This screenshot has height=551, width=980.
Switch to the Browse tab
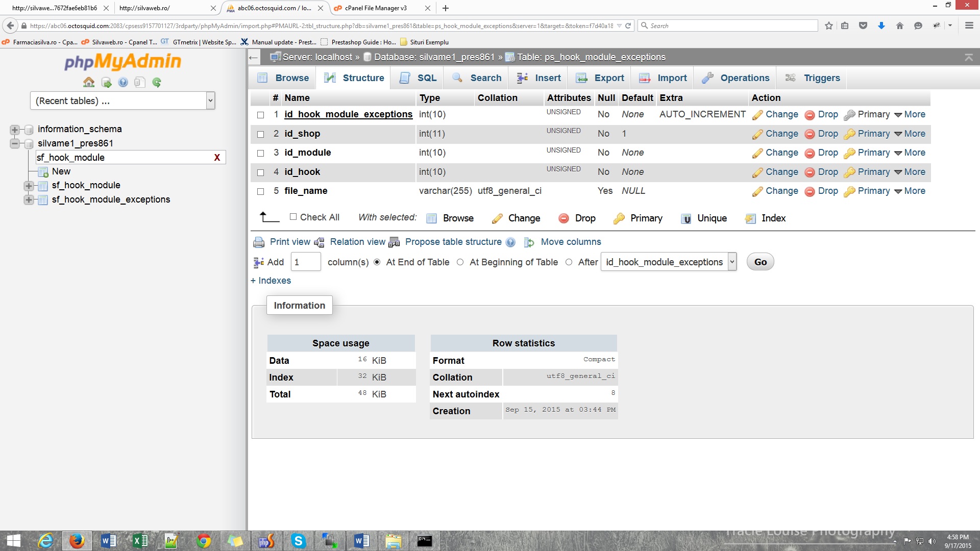(284, 78)
